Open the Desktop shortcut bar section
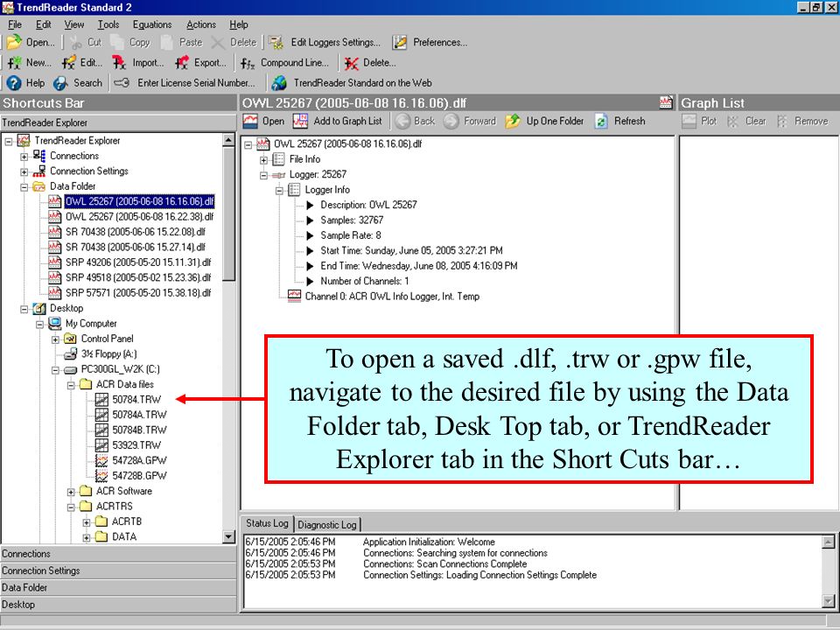This screenshot has width=840, height=630. (x=118, y=605)
